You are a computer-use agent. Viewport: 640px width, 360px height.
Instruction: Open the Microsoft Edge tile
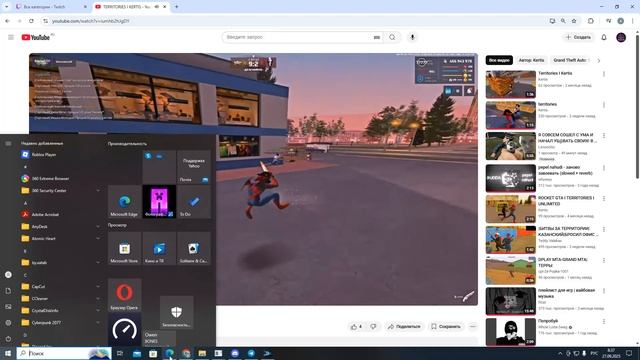(x=124, y=202)
